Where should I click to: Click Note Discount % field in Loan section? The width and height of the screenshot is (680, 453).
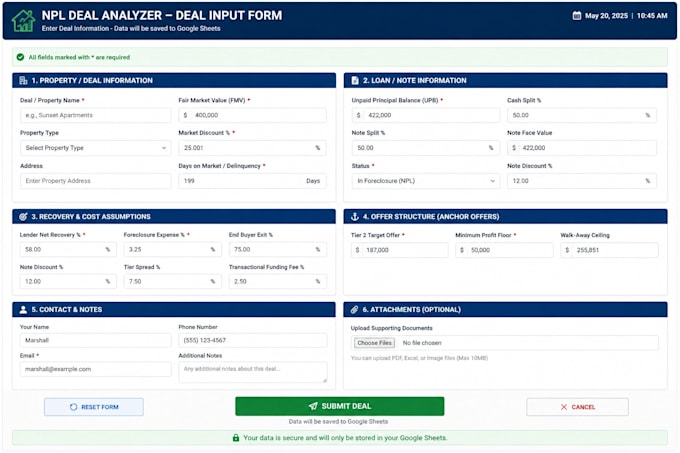click(582, 181)
